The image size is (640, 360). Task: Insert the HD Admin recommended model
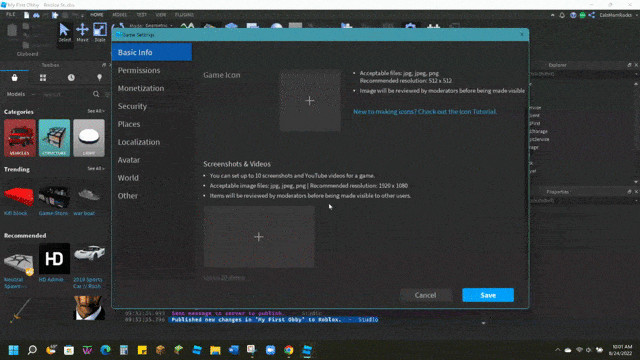(x=54, y=259)
